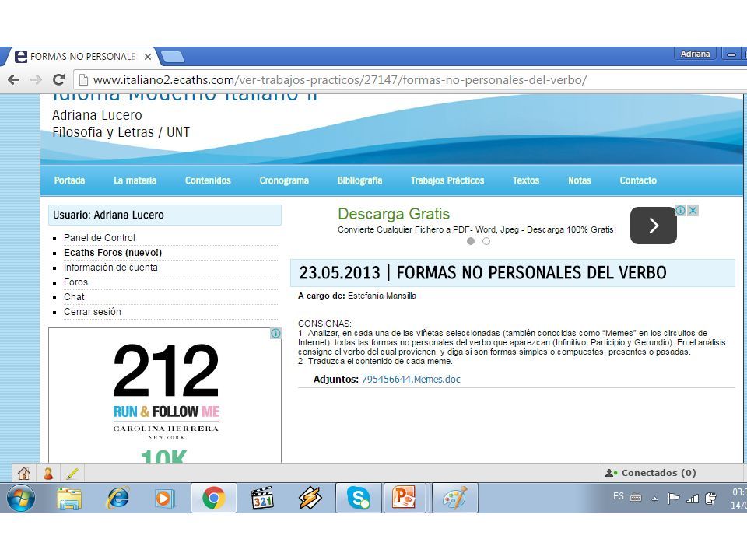
Task: Open Panel de Control link
Action: click(100, 238)
